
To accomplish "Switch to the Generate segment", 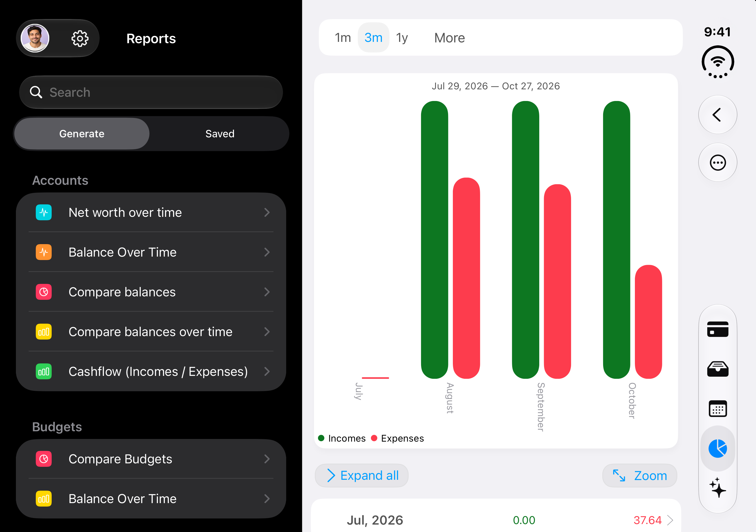I will [x=82, y=134].
